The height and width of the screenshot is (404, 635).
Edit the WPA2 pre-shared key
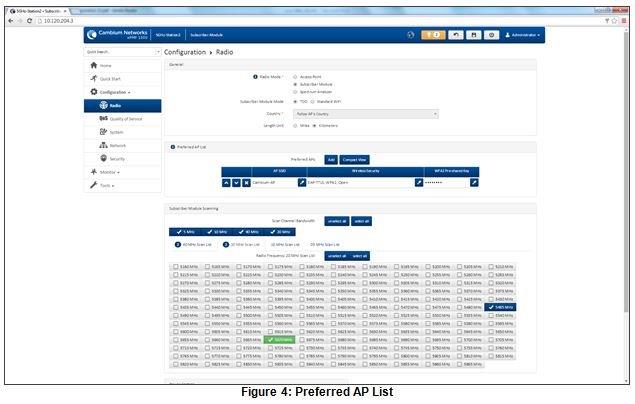(x=473, y=183)
